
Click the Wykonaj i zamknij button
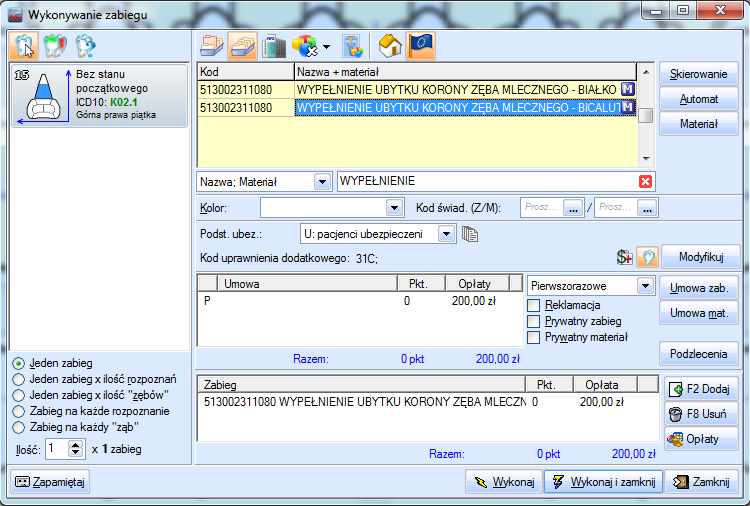click(601, 482)
